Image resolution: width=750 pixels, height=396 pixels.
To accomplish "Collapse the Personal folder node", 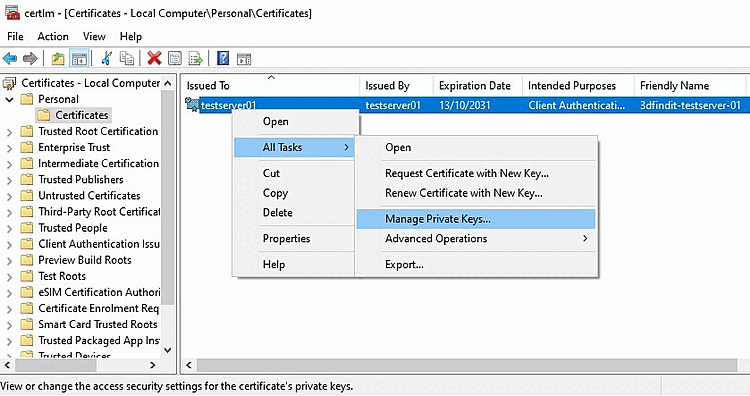I will pos(9,99).
